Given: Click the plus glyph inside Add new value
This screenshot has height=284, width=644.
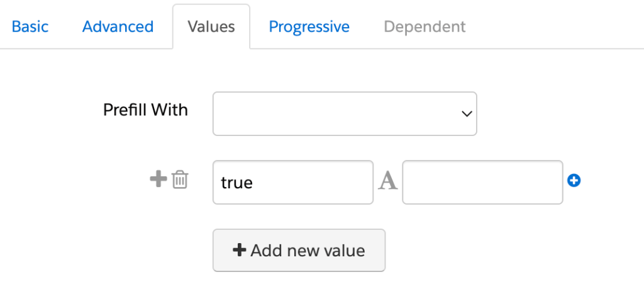Looking at the screenshot, I should pyautogui.click(x=239, y=250).
